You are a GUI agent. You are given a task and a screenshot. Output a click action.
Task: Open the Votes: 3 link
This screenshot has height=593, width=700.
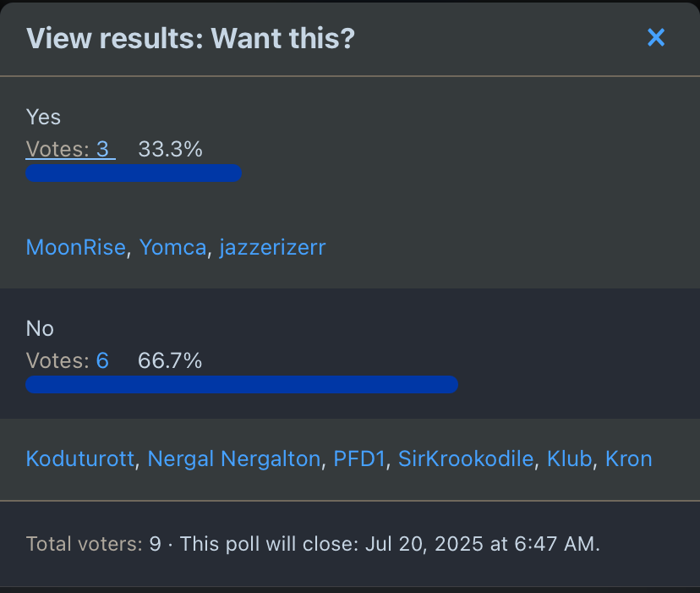[x=69, y=150]
